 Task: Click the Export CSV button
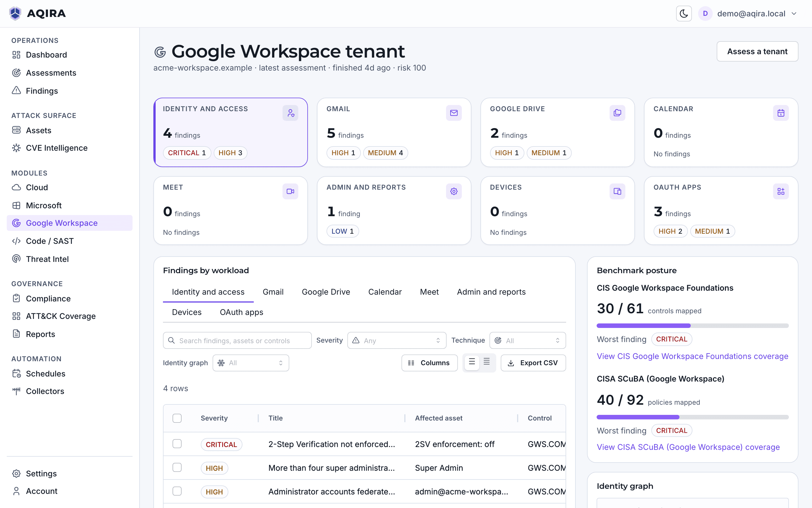pyautogui.click(x=533, y=363)
